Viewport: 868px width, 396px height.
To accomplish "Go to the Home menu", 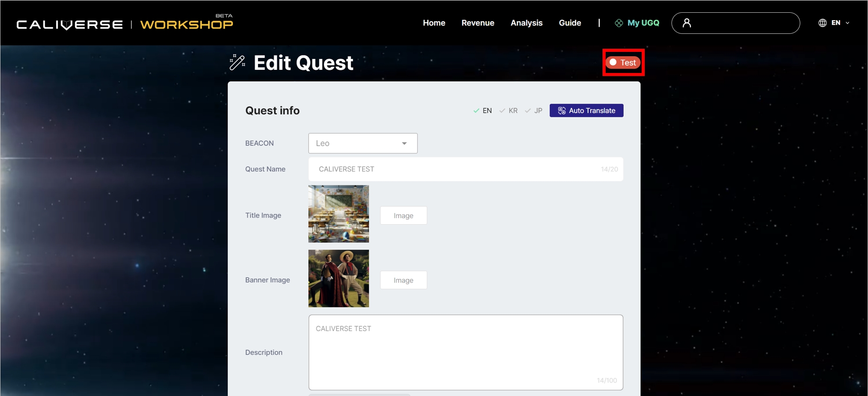I will pos(434,23).
